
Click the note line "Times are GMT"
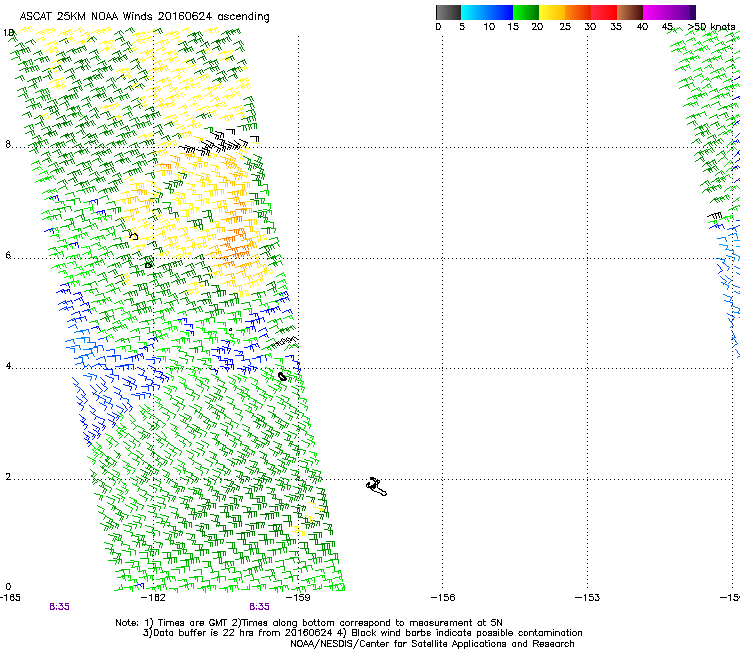tap(190, 623)
